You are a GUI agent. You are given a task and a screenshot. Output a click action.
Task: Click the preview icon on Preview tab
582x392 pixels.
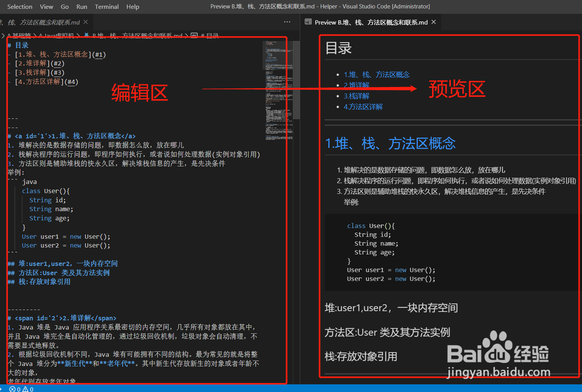308,22
